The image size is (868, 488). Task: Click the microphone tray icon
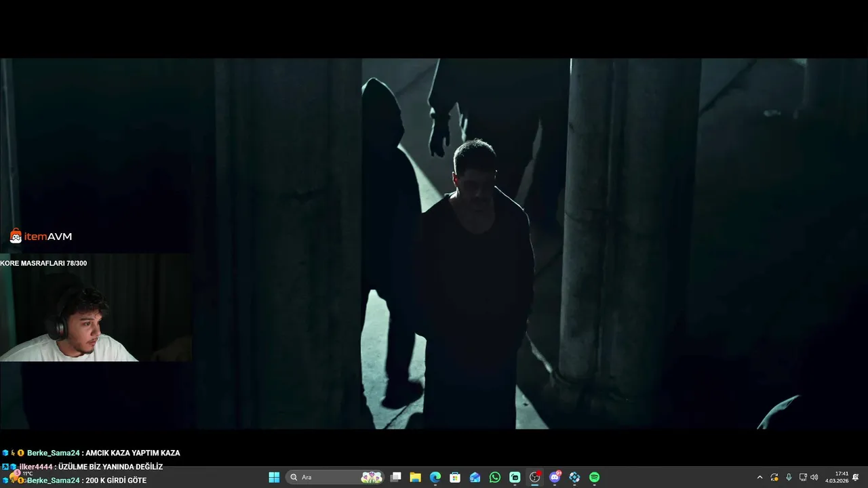pyautogui.click(x=789, y=477)
